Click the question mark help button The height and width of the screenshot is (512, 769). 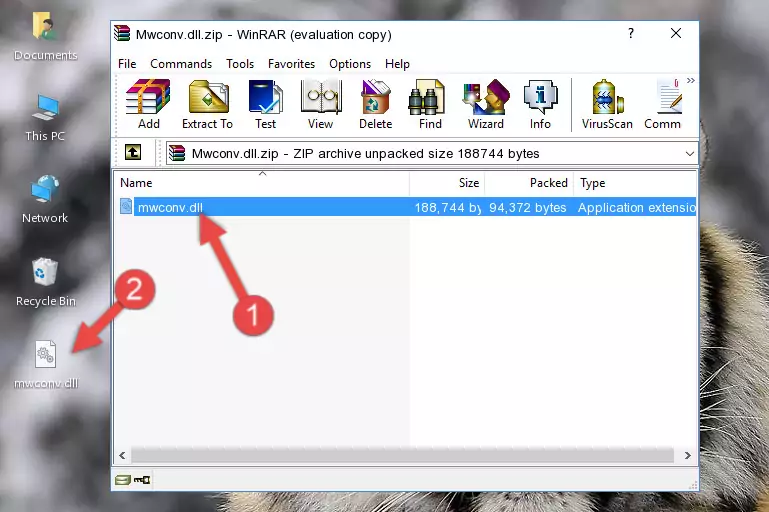pyautogui.click(x=631, y=33)
